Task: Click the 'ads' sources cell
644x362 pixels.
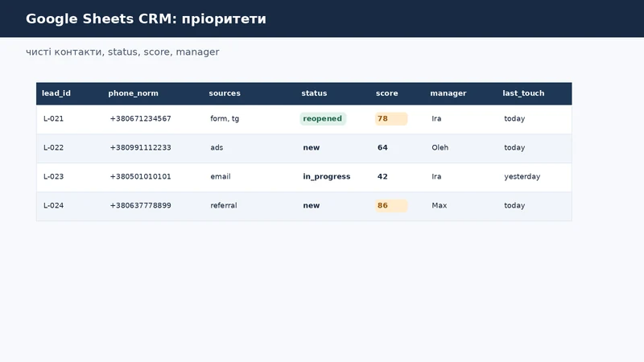Action: [x=217, y=147]
